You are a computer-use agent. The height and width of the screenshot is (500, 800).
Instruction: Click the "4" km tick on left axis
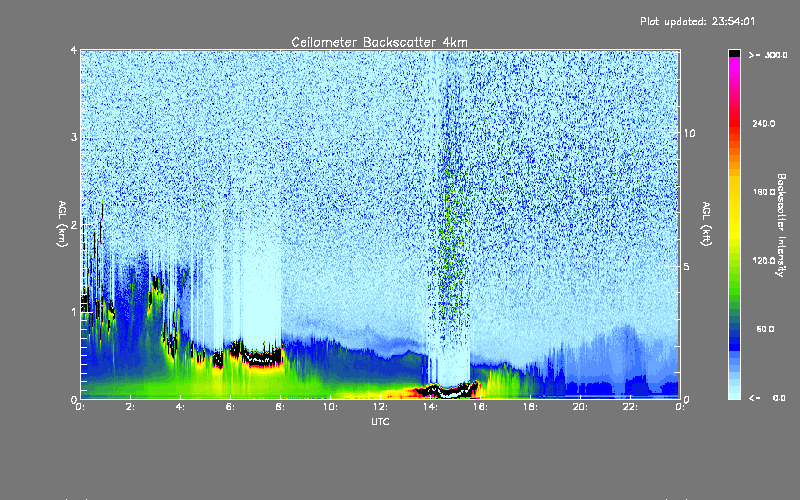point(74,50)
